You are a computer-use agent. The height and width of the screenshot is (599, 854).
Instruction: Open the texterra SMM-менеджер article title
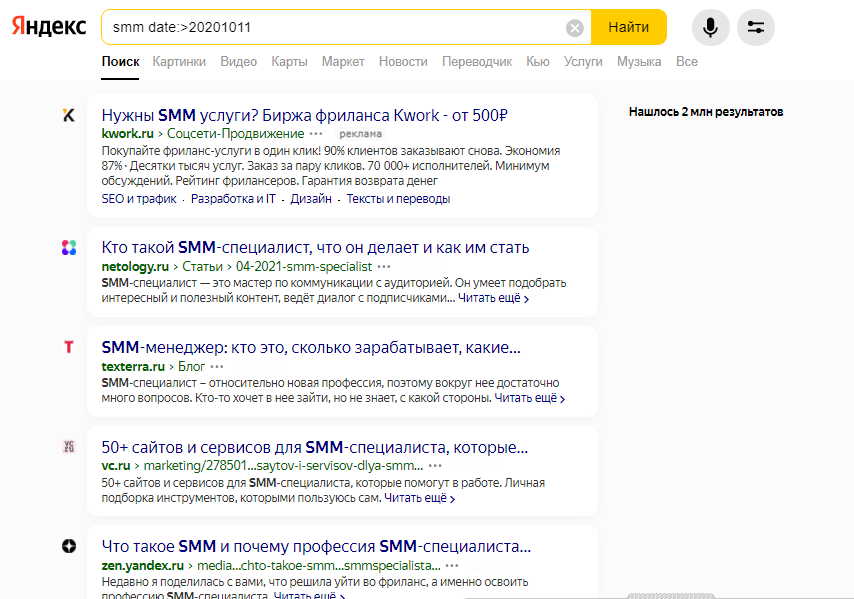pyautogui.click(x=311, y=347)
